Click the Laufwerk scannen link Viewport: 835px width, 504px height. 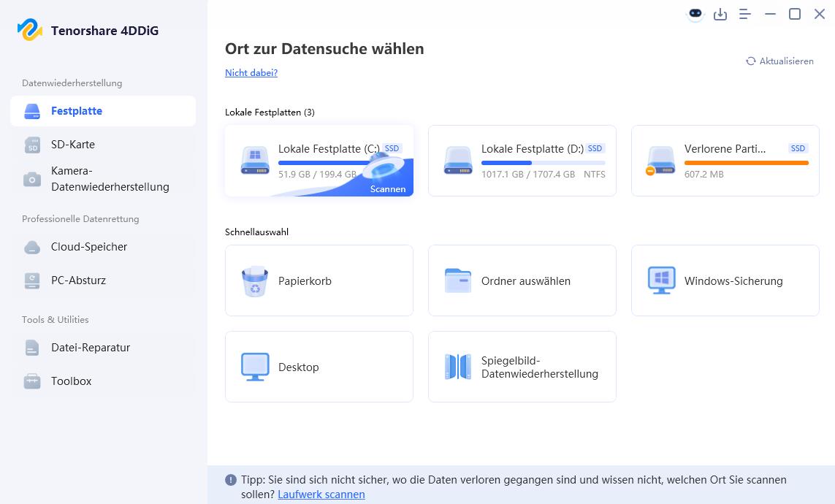click(x=321, y=495)
